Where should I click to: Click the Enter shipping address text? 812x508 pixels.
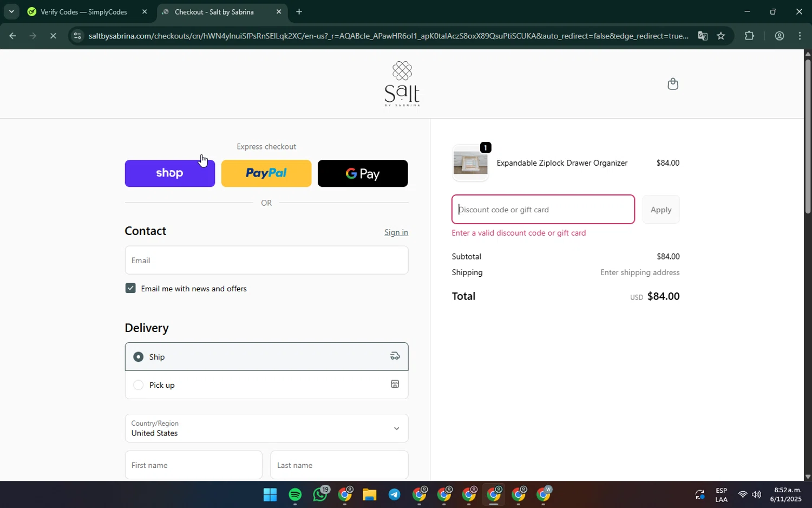point(640,272)
